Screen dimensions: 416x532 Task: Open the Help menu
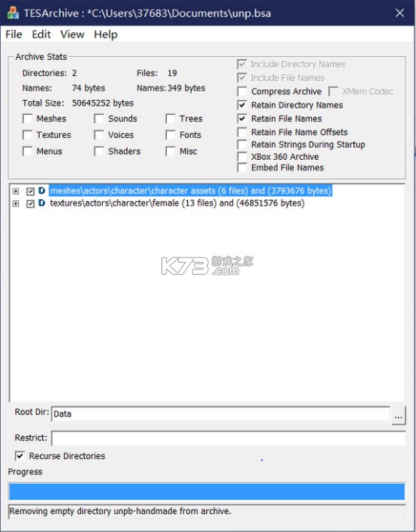coord(106,35)
